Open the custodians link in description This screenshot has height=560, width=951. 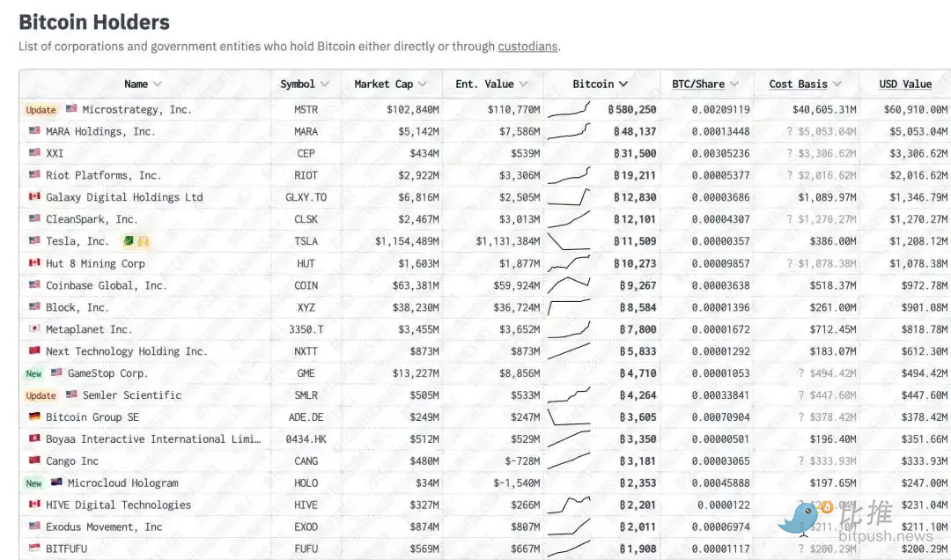coord(527,47)
